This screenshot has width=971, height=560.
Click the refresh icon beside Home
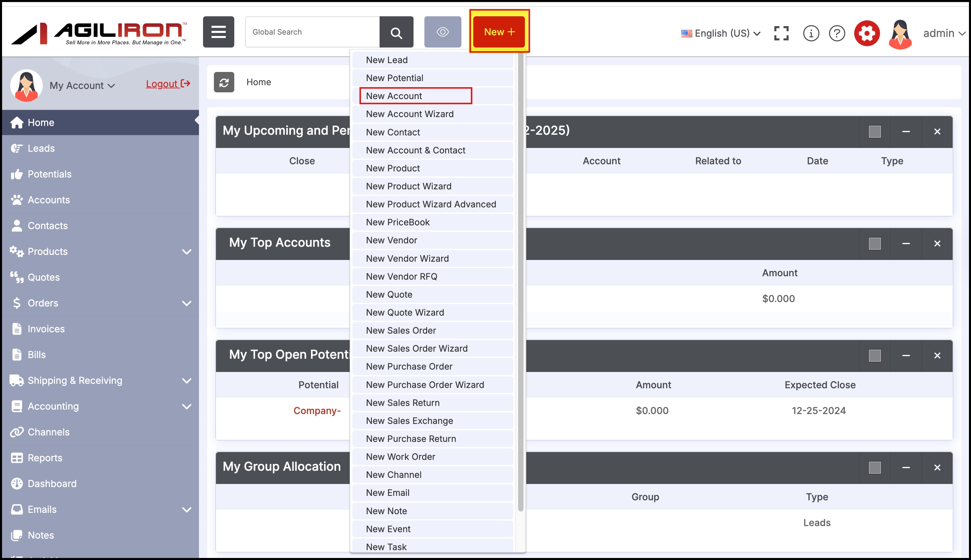(x=224, y=82)
